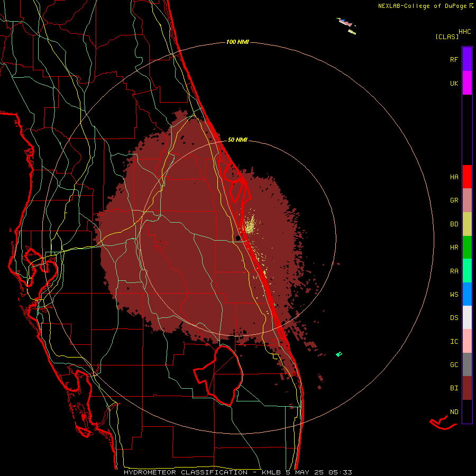Click the multicolored echo in upper-right corner
Viewport: 476px width, 476px height.
point(346,25)
